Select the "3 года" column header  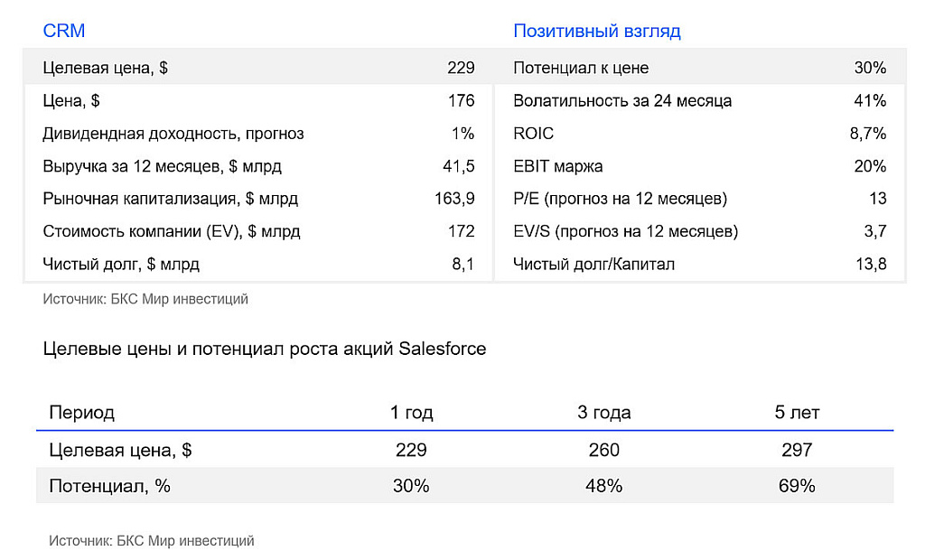(604, 413)
